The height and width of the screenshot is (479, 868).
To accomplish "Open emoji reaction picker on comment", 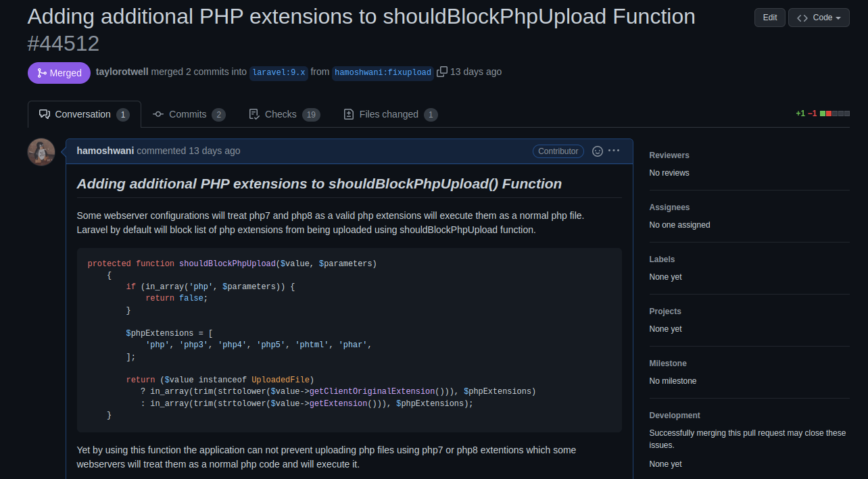I will (x=598, y=151).
